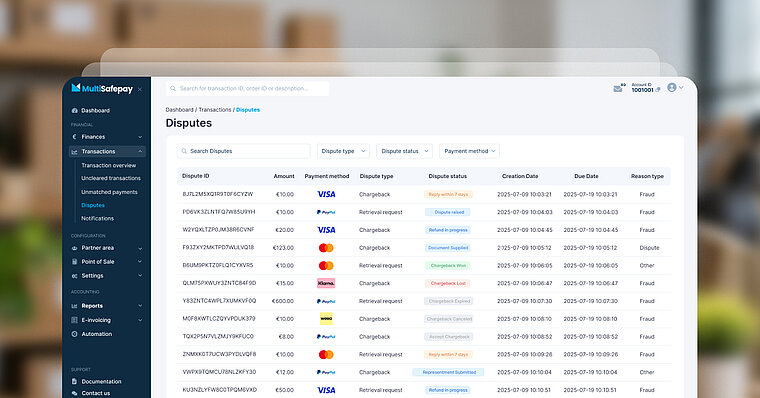This screenshot has width=760, height=398.
Task: Open Transaction overview submenu item
Action: point(109,165)
